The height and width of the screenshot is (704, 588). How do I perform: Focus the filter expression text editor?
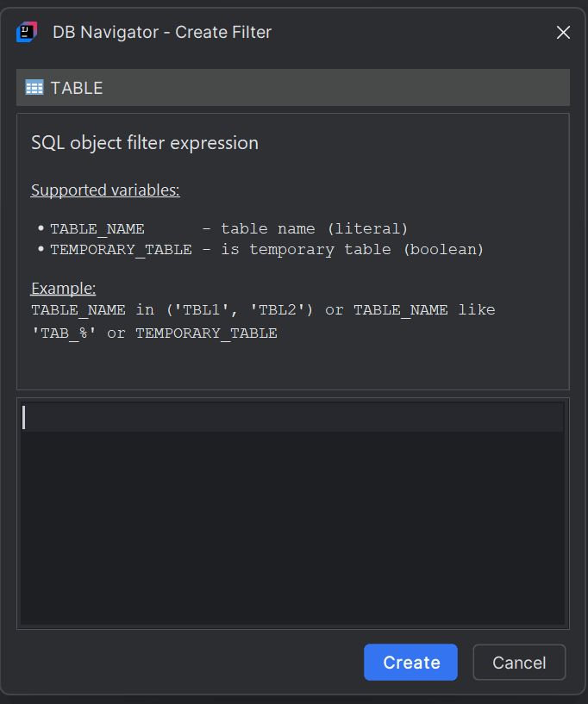[293, 514]
